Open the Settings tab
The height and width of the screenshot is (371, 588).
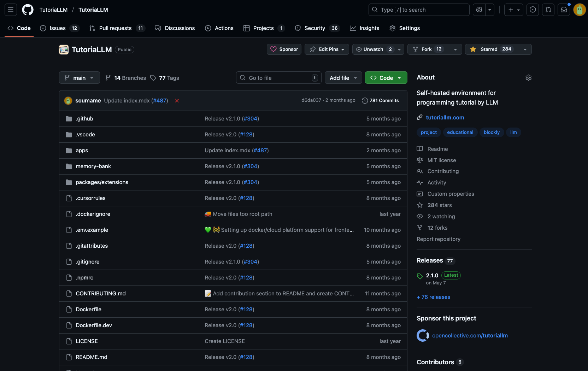click(405, 28)
